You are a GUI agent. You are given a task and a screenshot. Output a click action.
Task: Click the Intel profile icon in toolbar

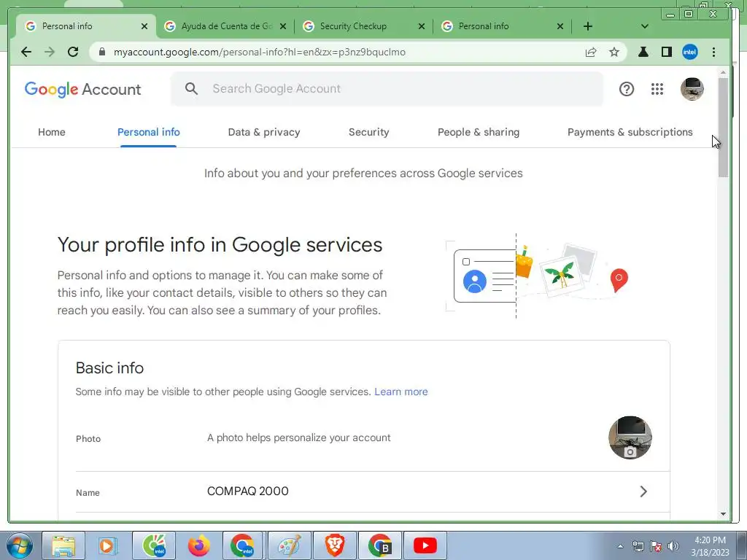tap(690, 52)
